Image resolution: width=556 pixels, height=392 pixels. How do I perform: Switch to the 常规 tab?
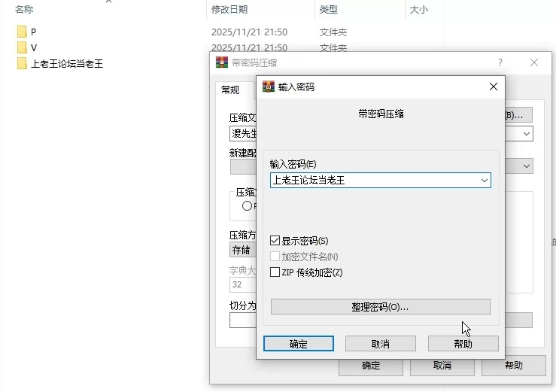tap(230, 90)
